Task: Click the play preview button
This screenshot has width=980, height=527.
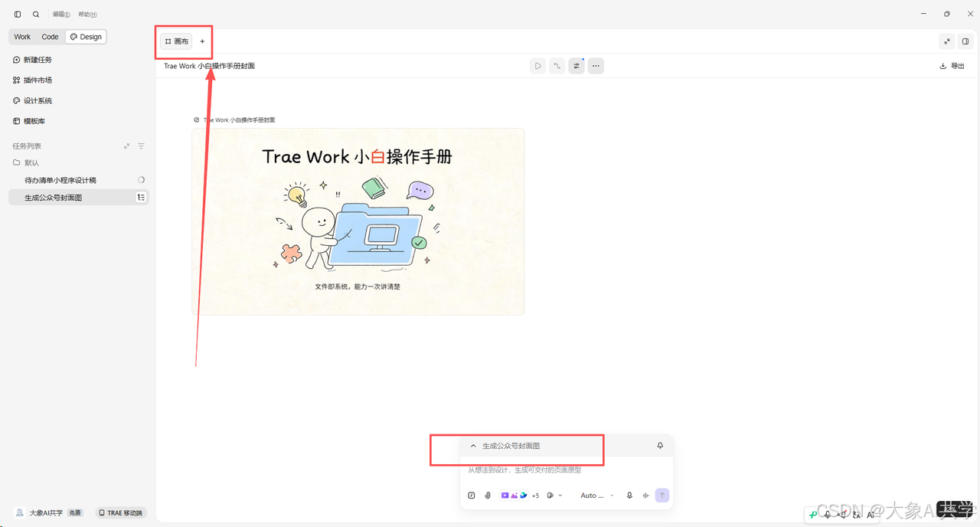Action: pyautogui.click(x=538, y=66)
